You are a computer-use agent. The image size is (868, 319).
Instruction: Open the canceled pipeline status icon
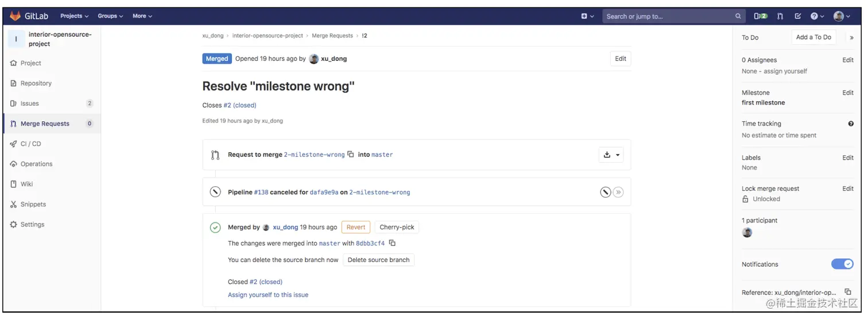tap(215, 192)
